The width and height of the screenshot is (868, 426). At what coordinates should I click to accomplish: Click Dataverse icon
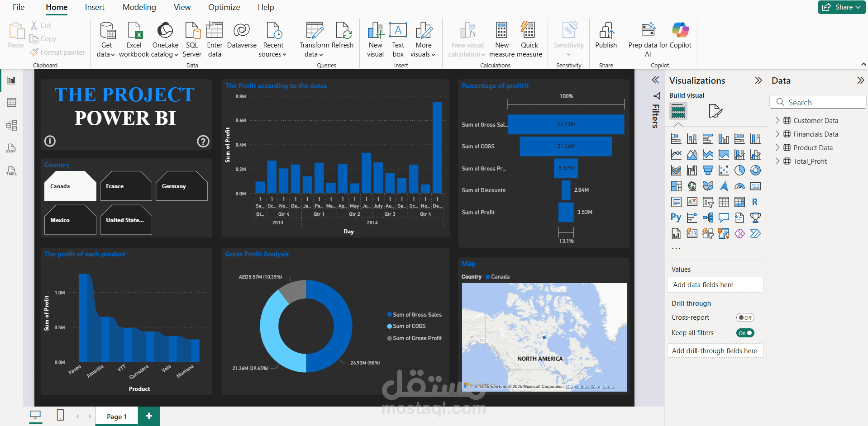coord(242,30)
